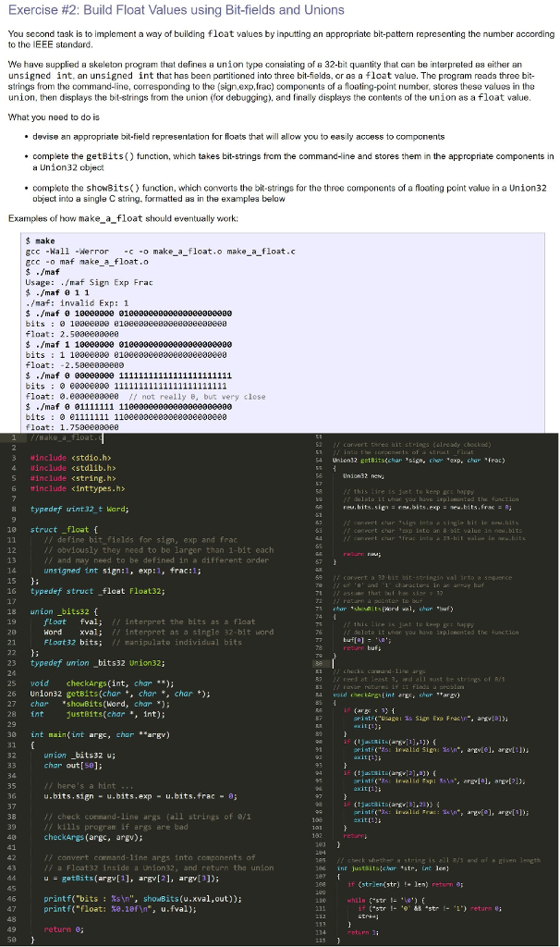Screen dimensions: 560x947
Task: Click the 'int justBits(char *, int);' prototype
Action: 98,715
